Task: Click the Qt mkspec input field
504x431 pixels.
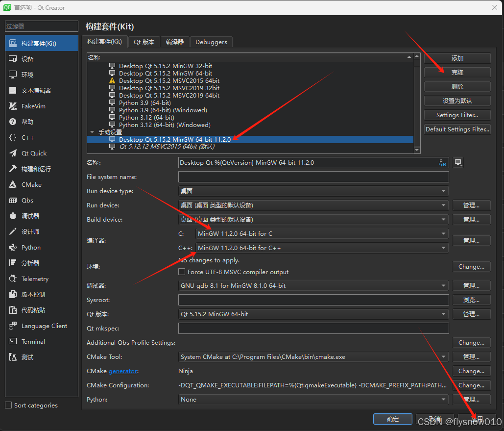Action: 313,329
